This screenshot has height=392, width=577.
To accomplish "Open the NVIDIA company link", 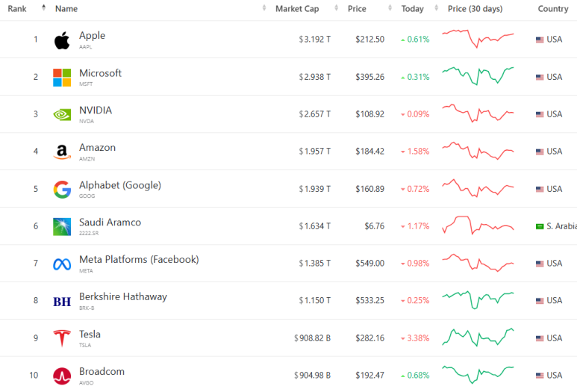I will click(96, 110).
